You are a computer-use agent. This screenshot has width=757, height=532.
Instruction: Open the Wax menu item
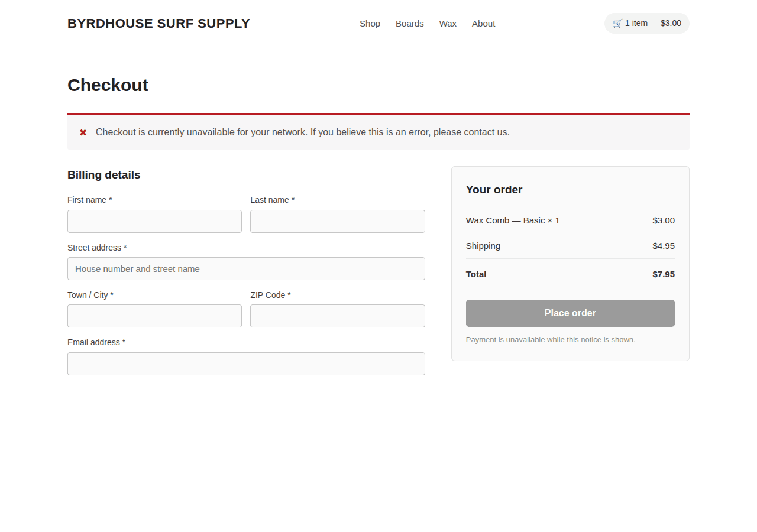pyautogui.click(x=448, y=24)
